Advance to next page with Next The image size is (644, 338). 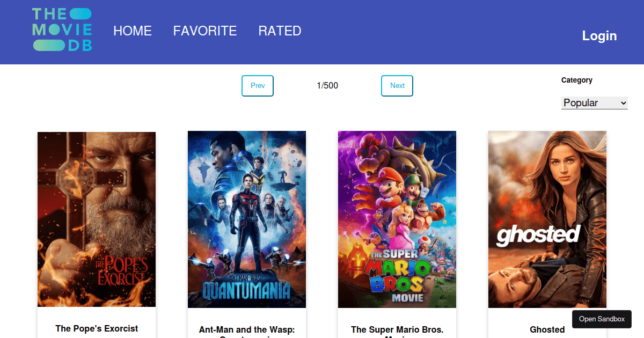pyautogui.click(x=397, y=86)
